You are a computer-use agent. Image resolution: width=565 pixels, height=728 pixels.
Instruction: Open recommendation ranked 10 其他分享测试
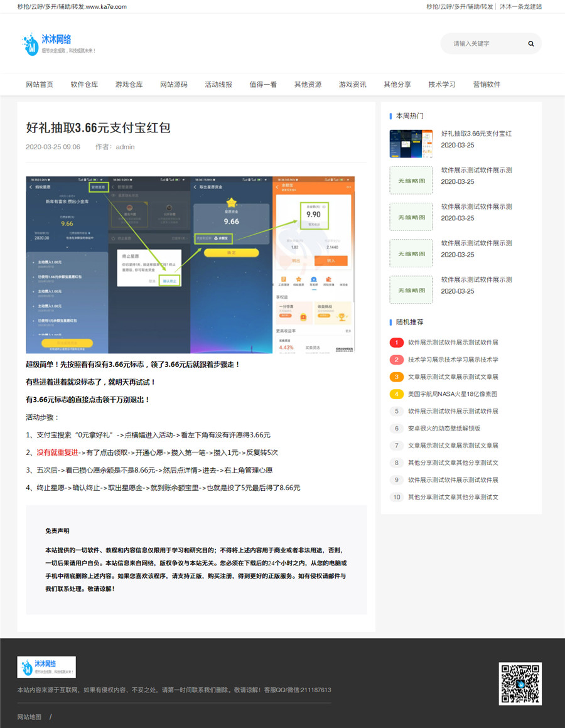tap(453, 497)
